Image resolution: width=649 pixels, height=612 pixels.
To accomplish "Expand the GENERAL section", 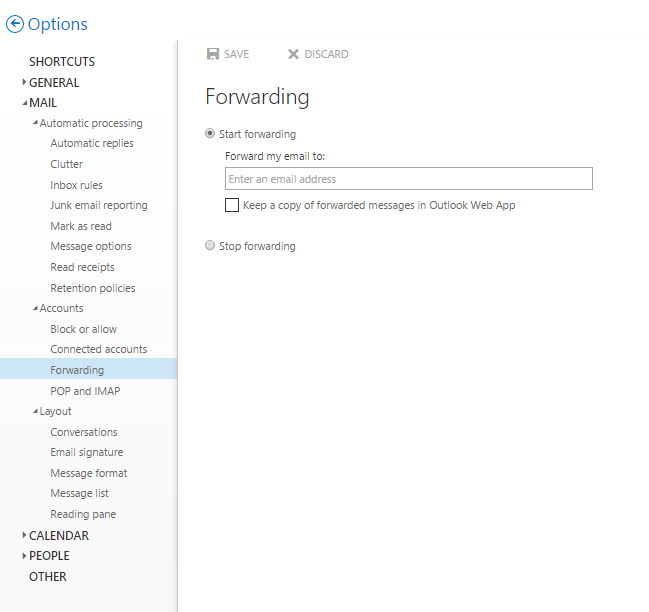I will click(x=24, y=82).
